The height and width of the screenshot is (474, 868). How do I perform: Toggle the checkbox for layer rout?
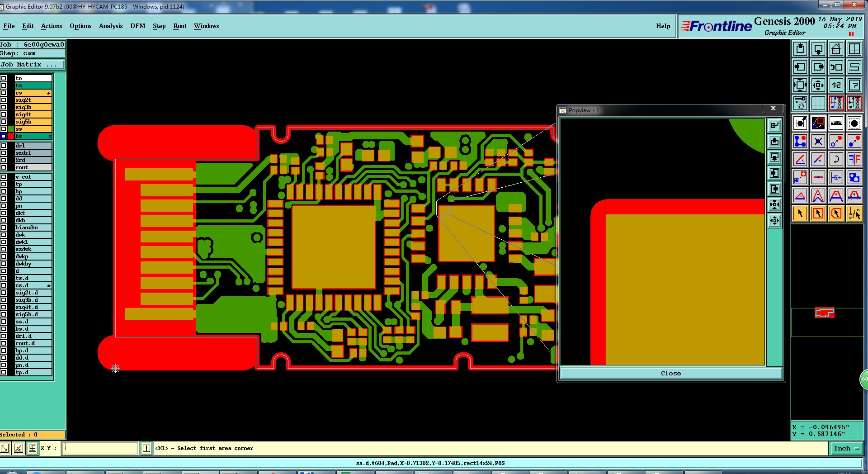pos(4,167)
